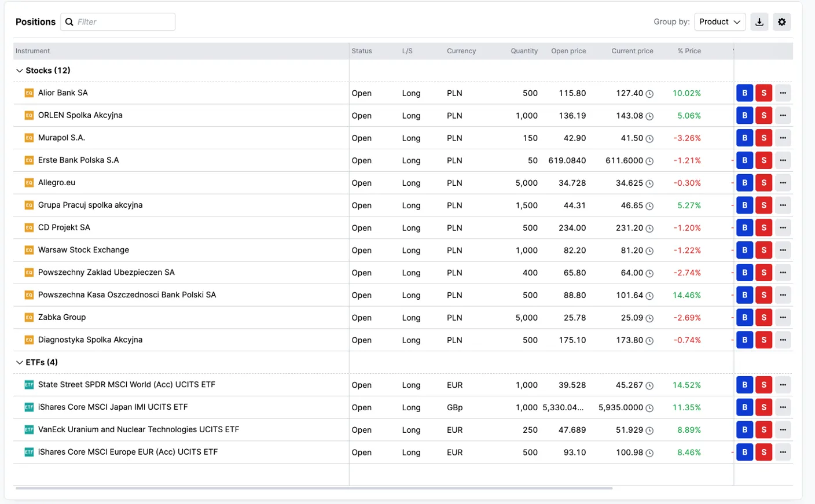Click the GBp currency cell
The width and height of the screenshot is (815, 504).
coord(454,407)
